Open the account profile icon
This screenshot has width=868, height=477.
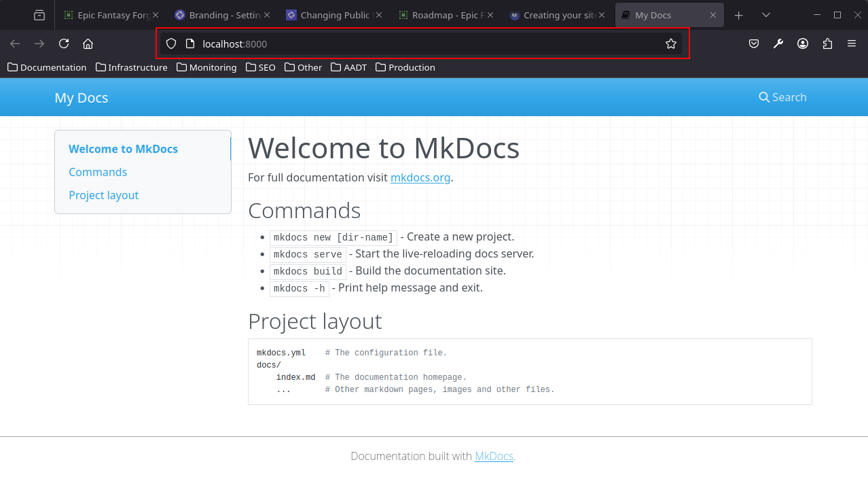tap(803, 43)
